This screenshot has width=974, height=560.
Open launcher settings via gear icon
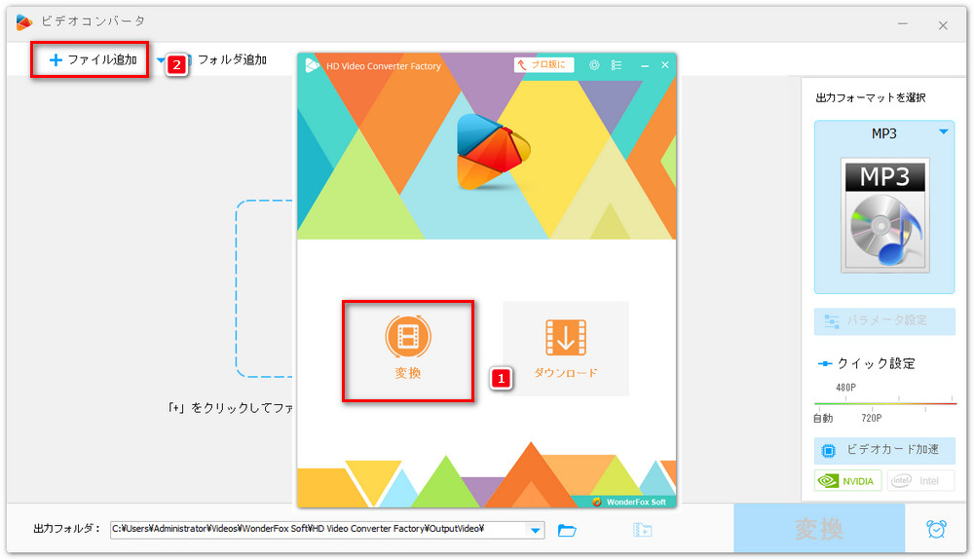coord(594,65)
